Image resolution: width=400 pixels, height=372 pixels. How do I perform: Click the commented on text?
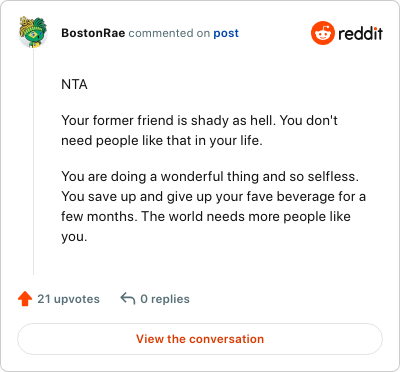[169, 33]
